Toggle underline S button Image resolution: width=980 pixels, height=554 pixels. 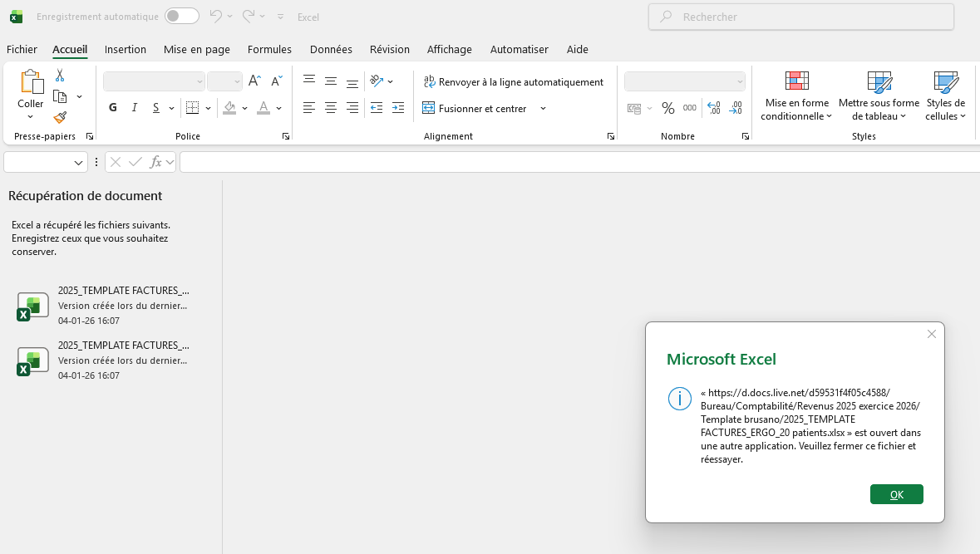pyautogui.click(x=155, y=108)
